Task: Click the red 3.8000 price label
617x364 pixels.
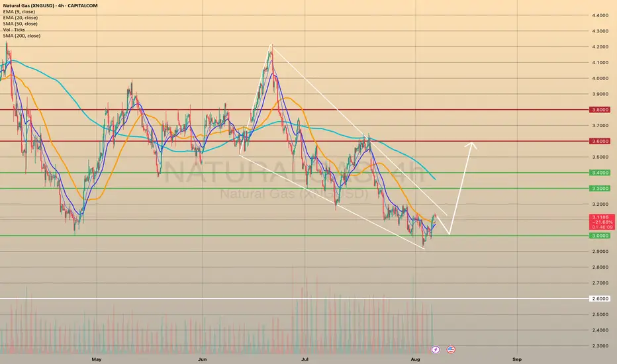Action: [x=600, y=110]
